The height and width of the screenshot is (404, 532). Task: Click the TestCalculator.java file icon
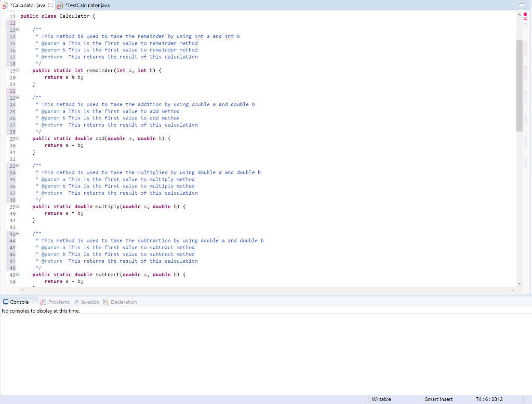pyautogui.click(x=60, y=5)
